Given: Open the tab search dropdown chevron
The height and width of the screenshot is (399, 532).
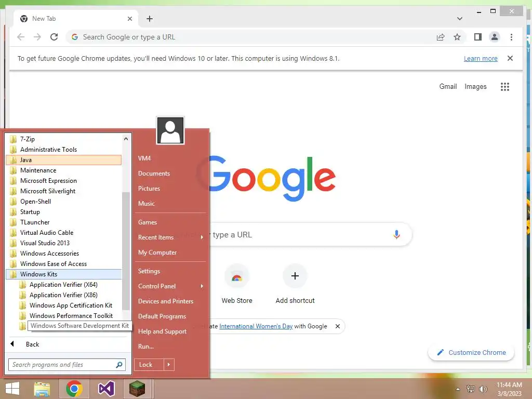Looking at the screenshot, I should point(459,19).
